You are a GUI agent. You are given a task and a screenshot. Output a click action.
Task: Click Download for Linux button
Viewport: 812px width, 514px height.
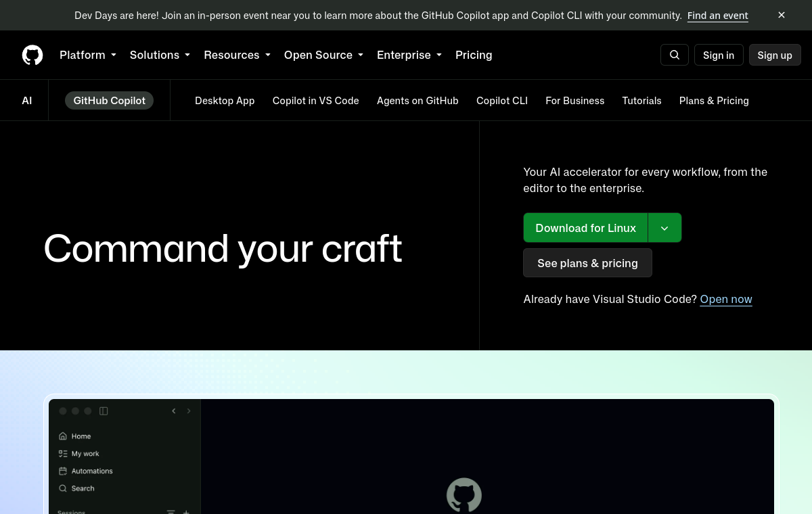[x=585, y=228]
